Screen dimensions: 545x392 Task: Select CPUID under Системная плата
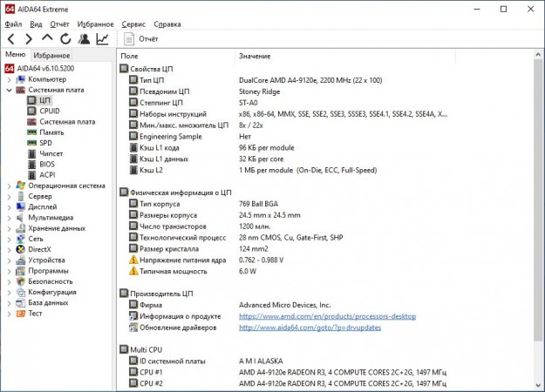(x=50, y=112)
